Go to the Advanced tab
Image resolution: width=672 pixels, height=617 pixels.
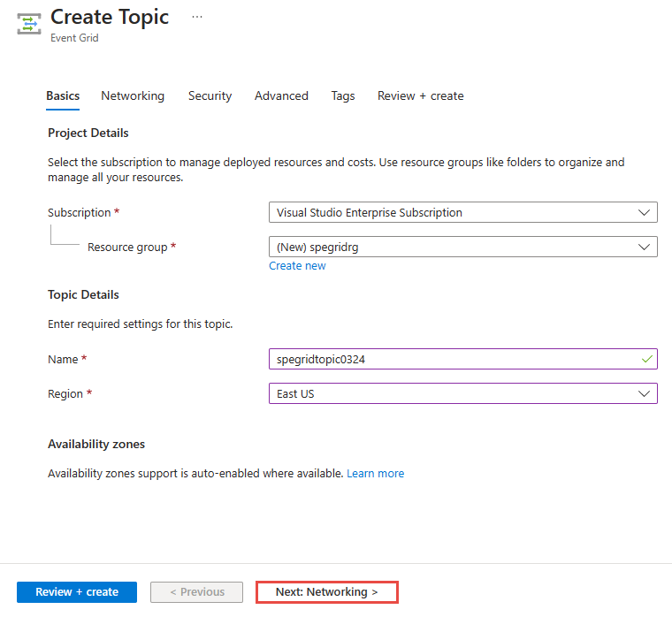click(281, 96)
